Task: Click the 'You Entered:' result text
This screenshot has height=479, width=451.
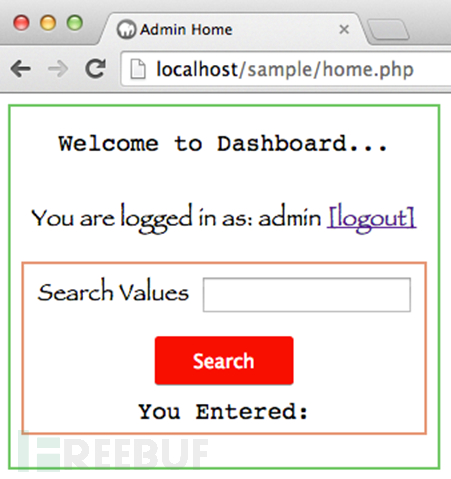Action: click(x=223, y=412)
